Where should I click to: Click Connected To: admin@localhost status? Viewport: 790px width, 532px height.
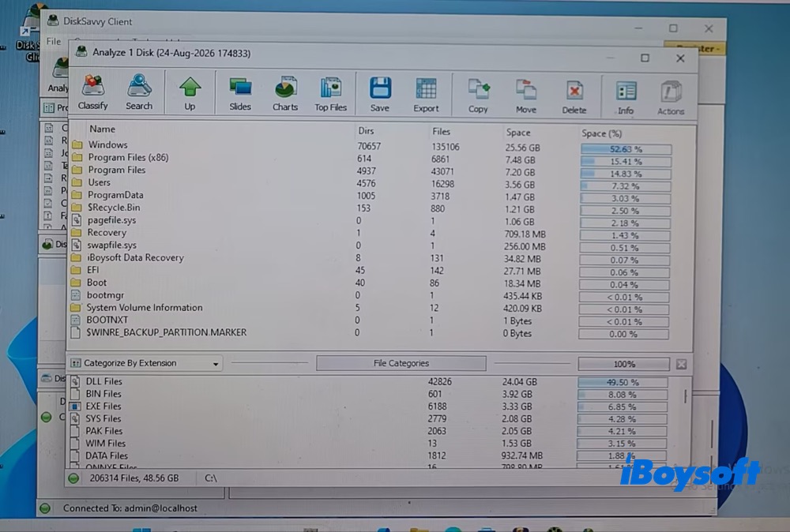coord(130,508)
